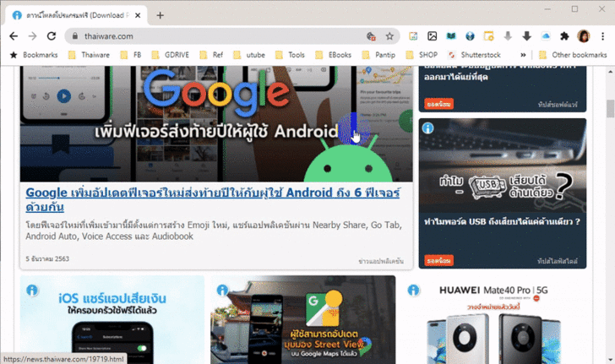
Task: Click the gray download arrow extension
Action: tap(508, 36)
